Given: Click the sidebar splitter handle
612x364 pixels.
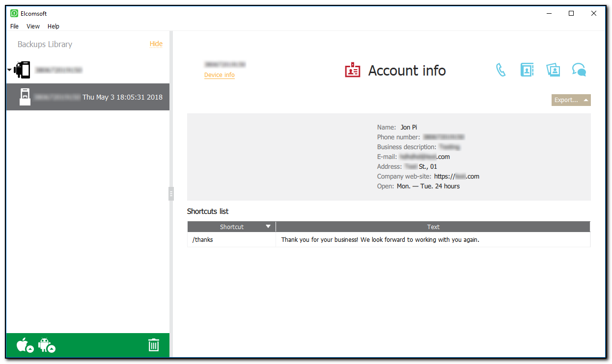Looking at the screenshot, I should point(171,194).
